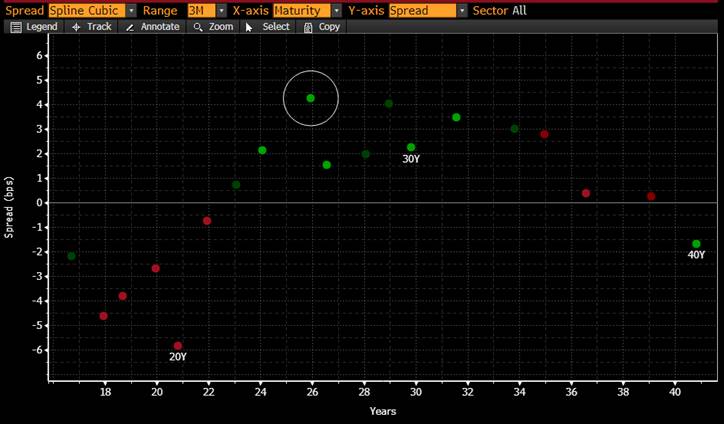Screen dimensions: 724x424
Task: Click the Select arrow cursor icon
Action: click(x=249, y=27)
